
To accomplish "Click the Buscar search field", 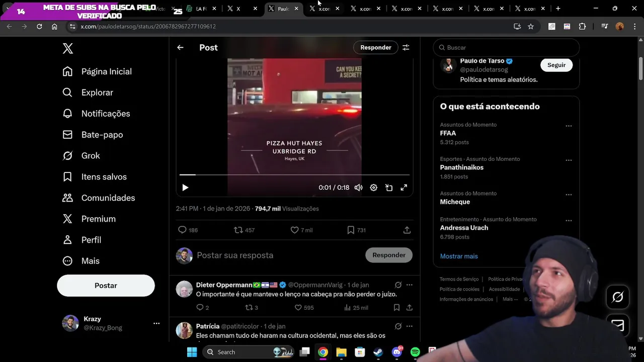I will pyautogui.click(x=506, y=47).
